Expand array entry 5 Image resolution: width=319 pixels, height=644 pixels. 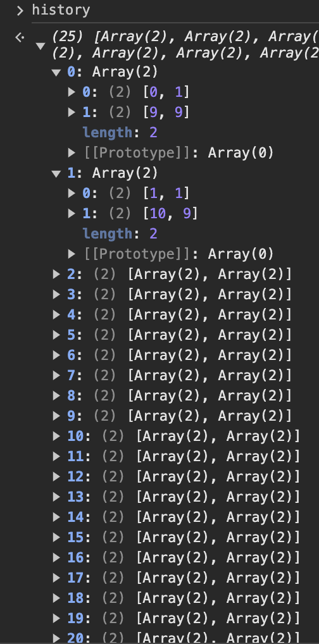57,335
